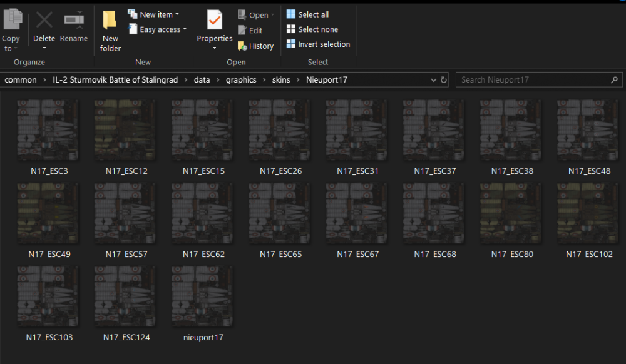Click the search magnifier icon
The width and height of the screenshot is (626, 364).
pyautogui.click(x=614, y=80)
